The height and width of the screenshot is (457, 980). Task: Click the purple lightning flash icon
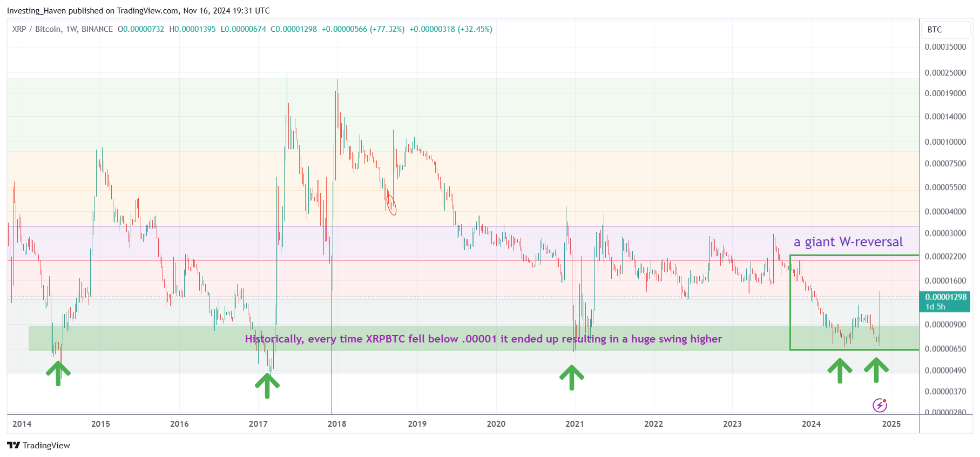tap(880, 405)
